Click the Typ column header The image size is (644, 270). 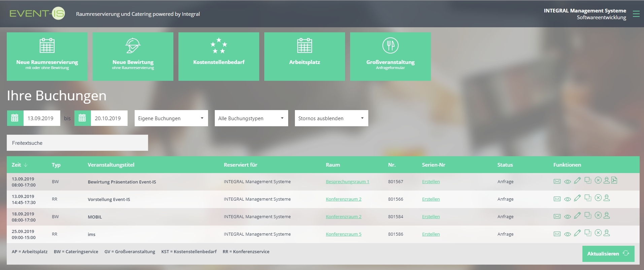pos(56,165)
